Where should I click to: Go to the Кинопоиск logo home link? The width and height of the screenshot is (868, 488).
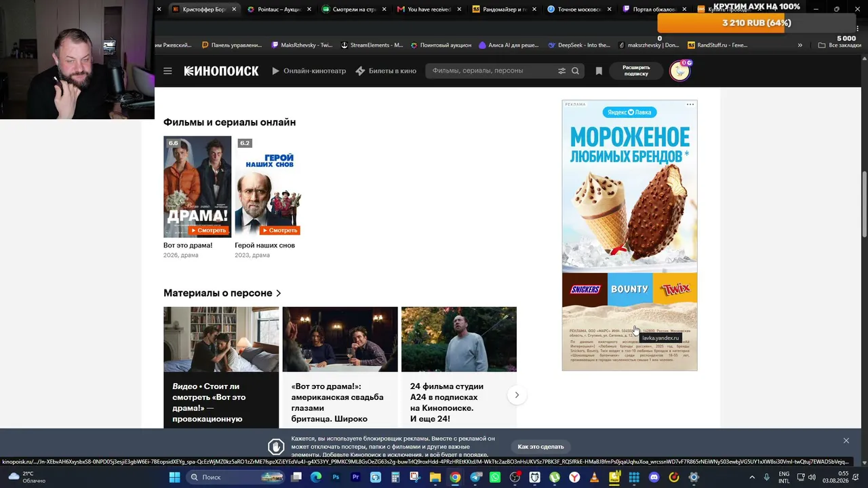point(221,70)
